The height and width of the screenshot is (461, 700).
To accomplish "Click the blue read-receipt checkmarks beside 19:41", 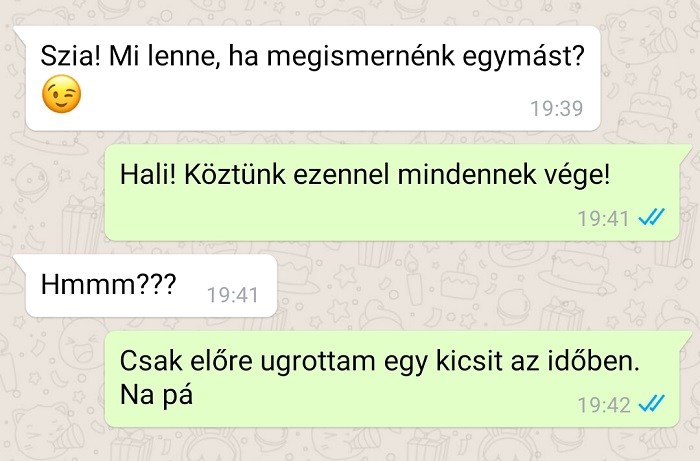I will [x=651, y=217].
